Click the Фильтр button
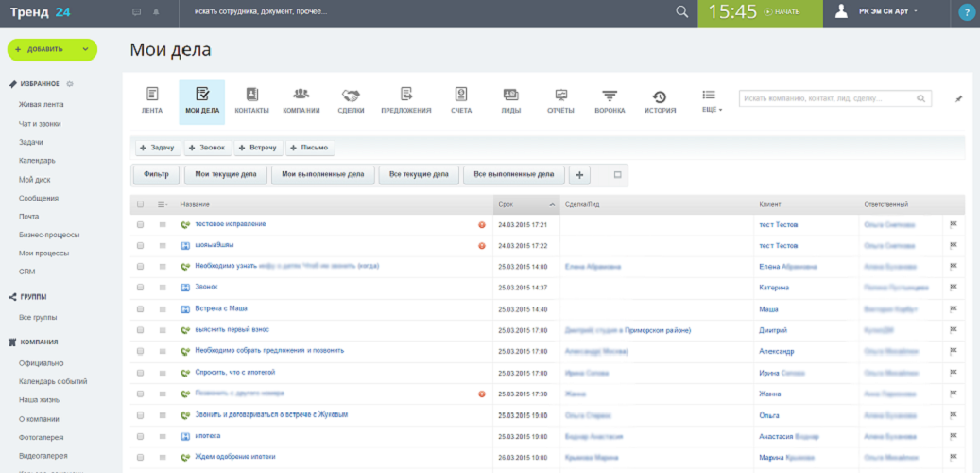This screenshot has height=473, width=980. pos(156,175)
